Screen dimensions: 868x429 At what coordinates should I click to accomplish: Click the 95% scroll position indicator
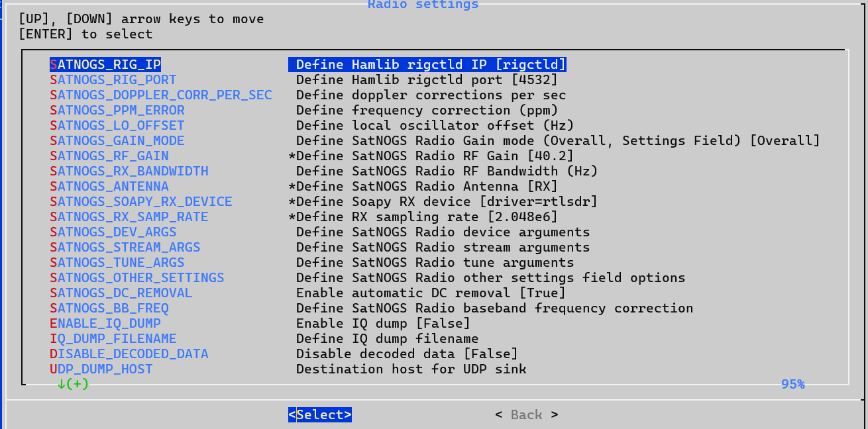click(792, 384)
